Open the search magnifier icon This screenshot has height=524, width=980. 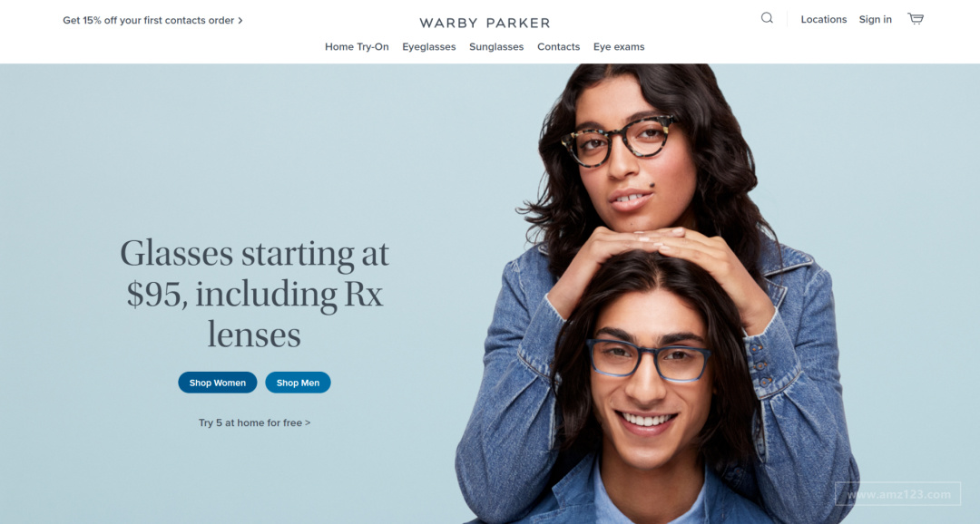coord(767,18)
